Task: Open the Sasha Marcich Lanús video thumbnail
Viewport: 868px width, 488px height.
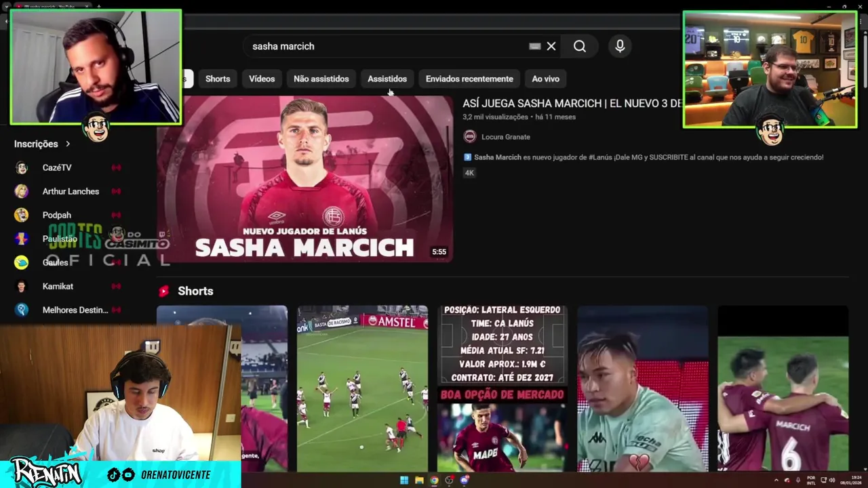Action: tap(304, 179)
